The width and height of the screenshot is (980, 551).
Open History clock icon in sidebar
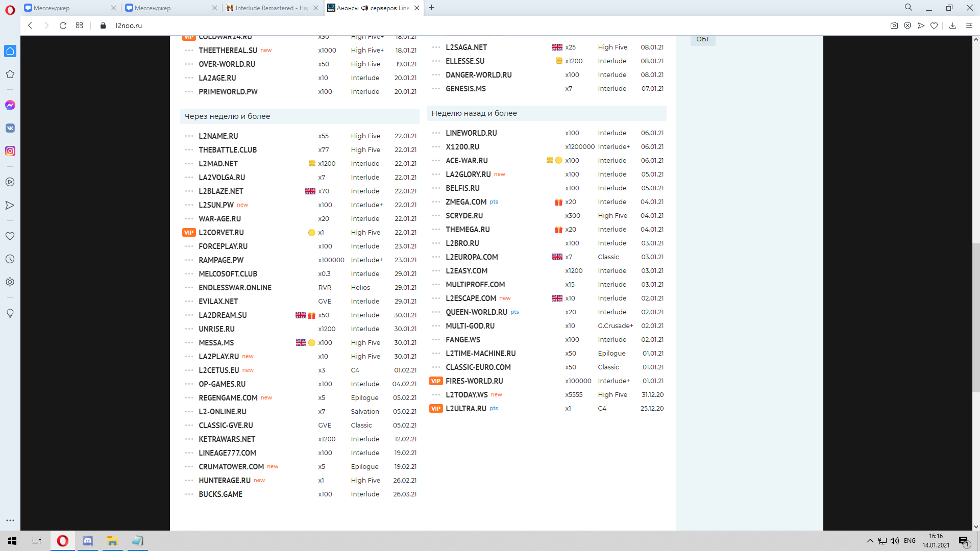tap(10, 259)
